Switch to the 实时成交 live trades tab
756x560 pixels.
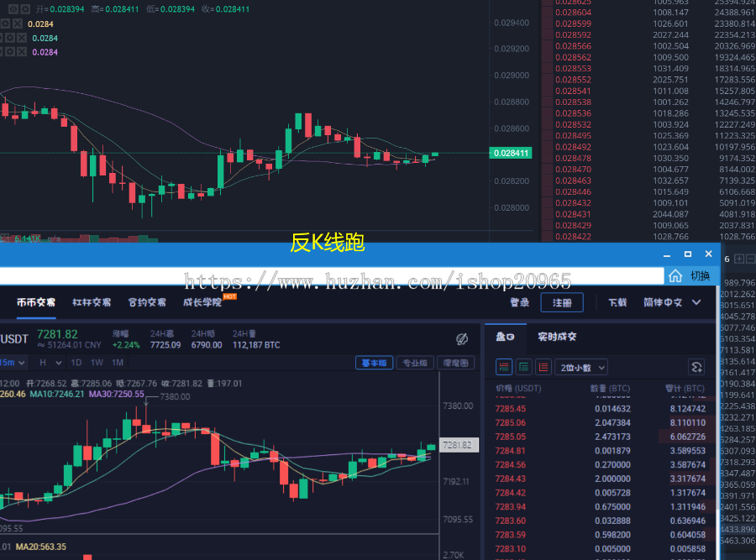point(558,337)
